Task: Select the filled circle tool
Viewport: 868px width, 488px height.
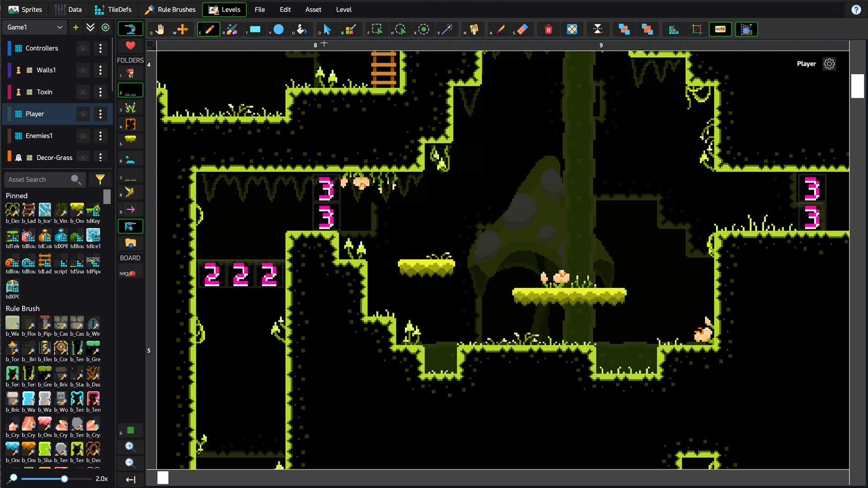Action: (x=278, y=29)
